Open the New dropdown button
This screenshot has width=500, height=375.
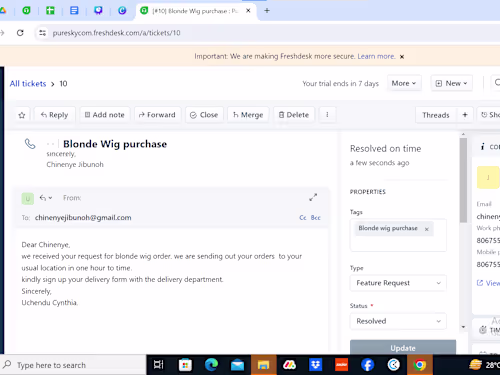(x=452, y=83)
